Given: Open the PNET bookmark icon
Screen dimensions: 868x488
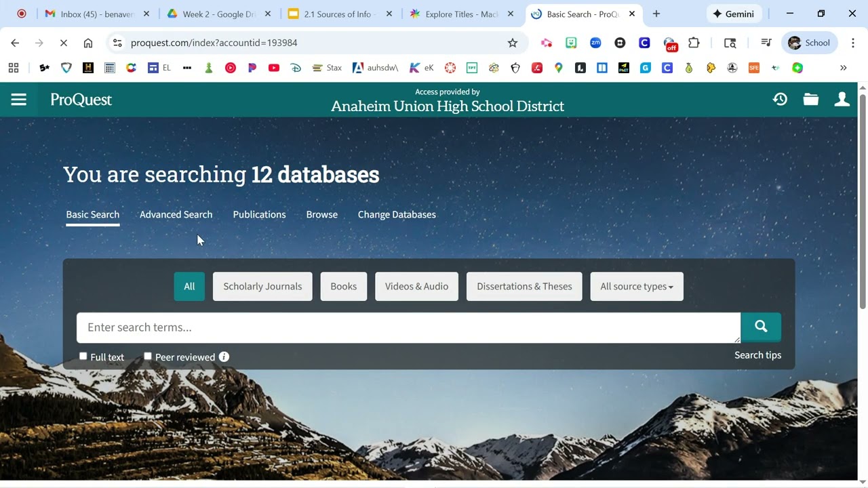Looking at the screenshot, I should click(x=624, y=68).
